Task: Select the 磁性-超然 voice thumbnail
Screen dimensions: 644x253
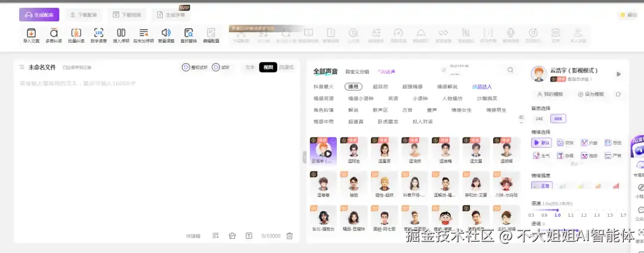Action: point(384,185)
